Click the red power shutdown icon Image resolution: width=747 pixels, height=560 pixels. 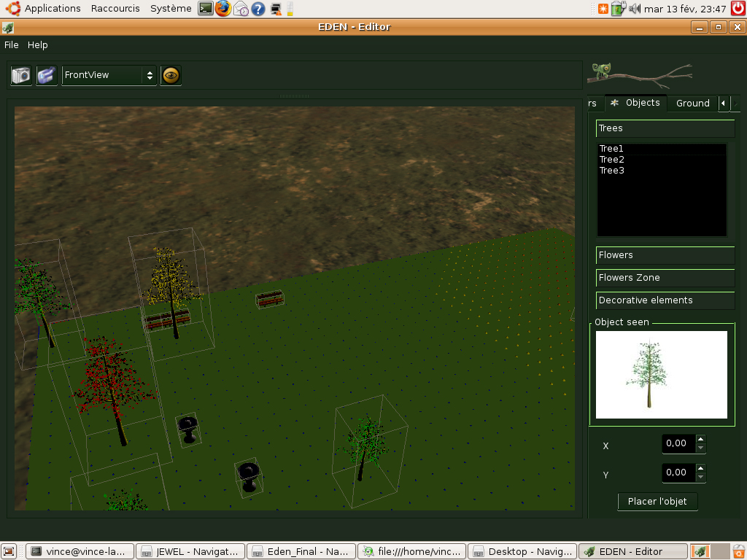point(738,9)
